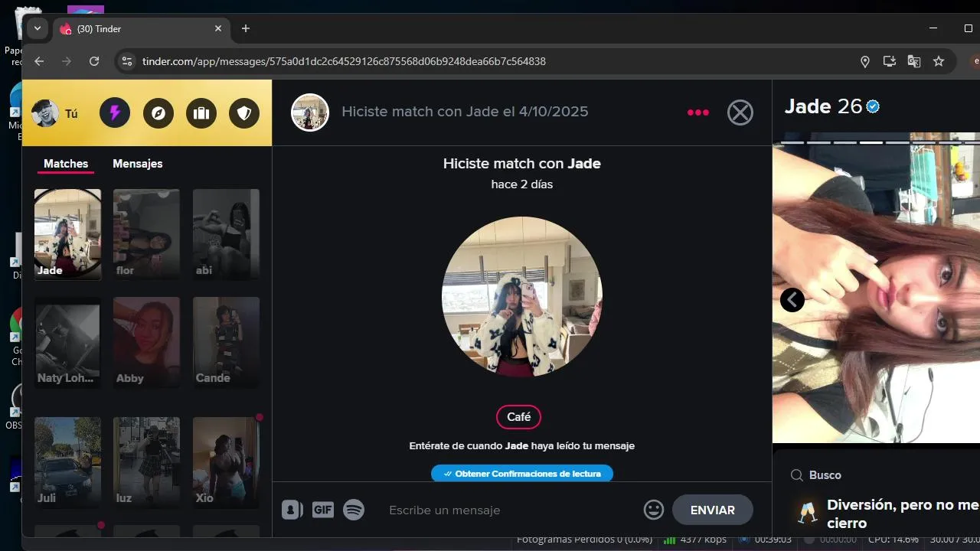Bookmark this page with the star icon
Screen dimensions: 980x551
(x=939, y=61)
